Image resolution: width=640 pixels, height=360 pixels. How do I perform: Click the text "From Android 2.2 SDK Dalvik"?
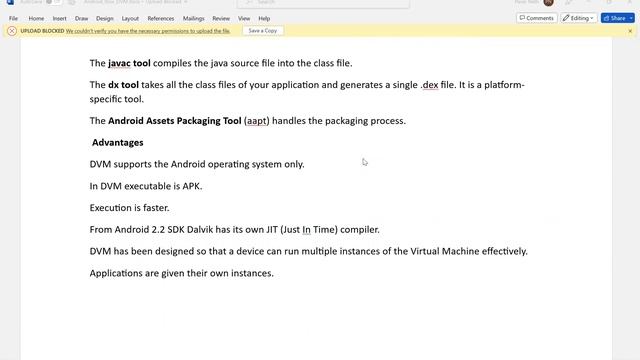click(151, 229)
